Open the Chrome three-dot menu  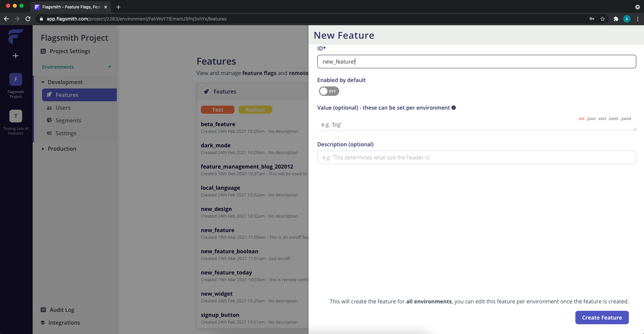pyautogui.click(x=638, y=19)
